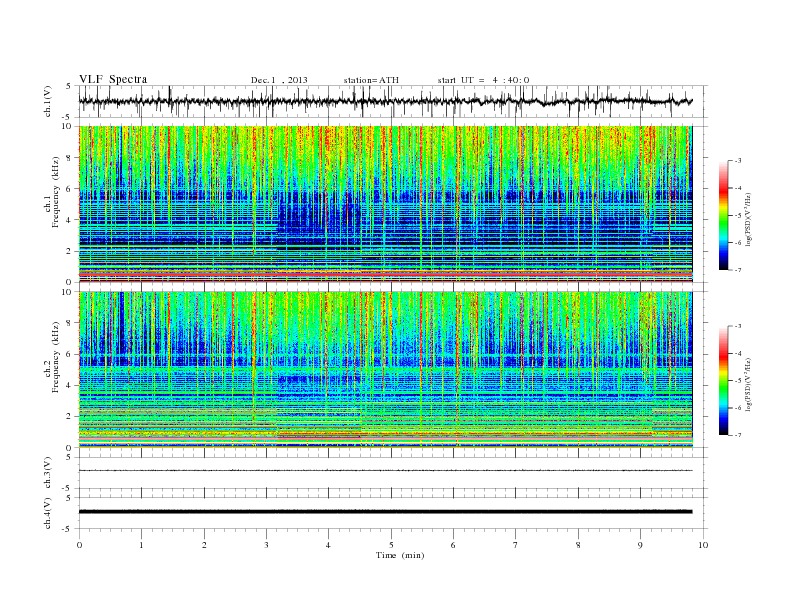Click the "ch.1(V)" axis label

(48, 101)
